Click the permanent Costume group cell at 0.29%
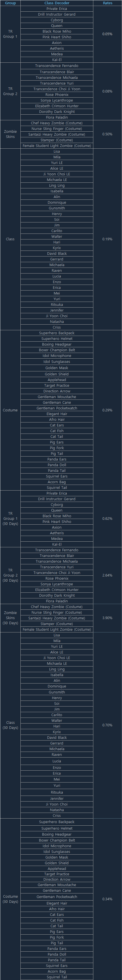The image size is (122, 980). pos(10,410)
